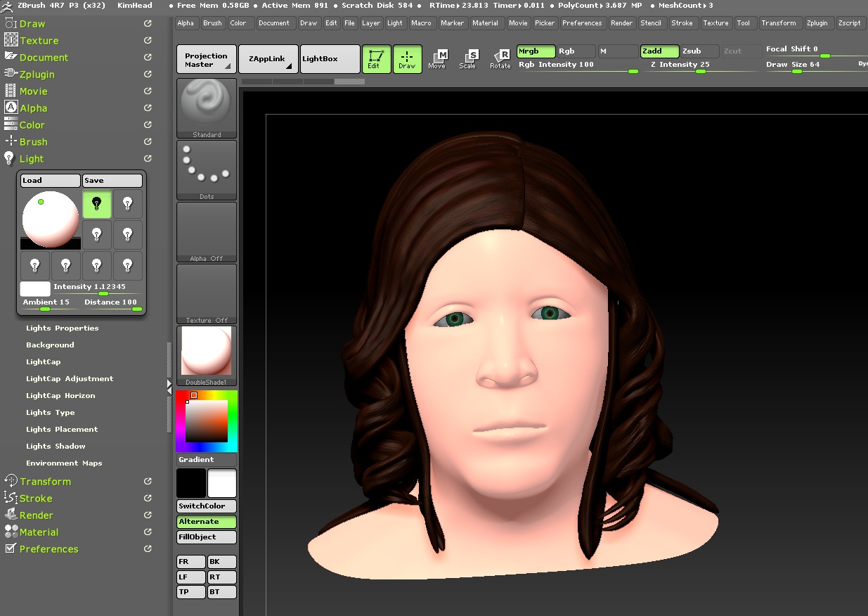This screenshot has height=616, width=868.
Task: Open the Stencil menu in the top bar
Action: point(651,23)
